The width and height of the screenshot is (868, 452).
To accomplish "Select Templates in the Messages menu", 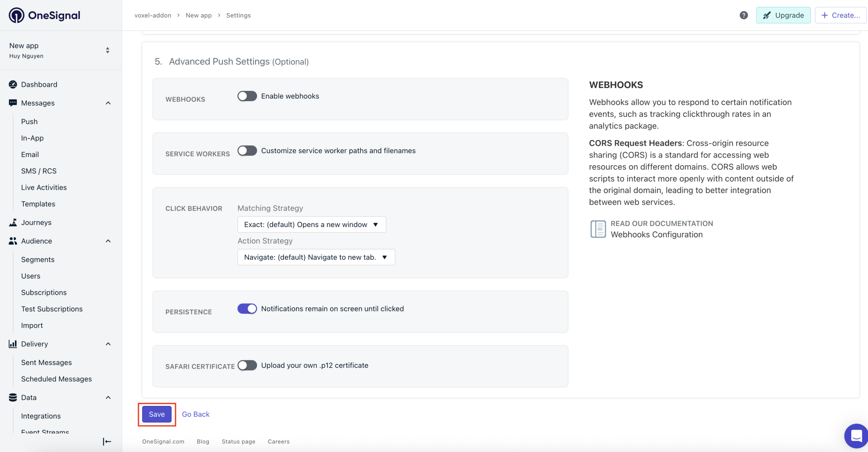I will [x=38, y=204].
